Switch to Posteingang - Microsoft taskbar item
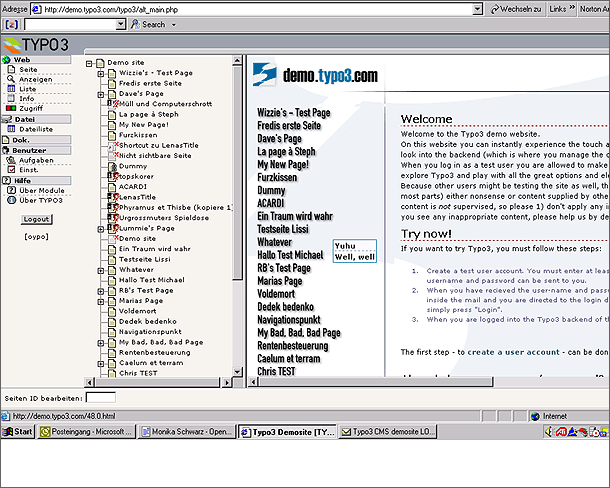 [x=86, y=432]
